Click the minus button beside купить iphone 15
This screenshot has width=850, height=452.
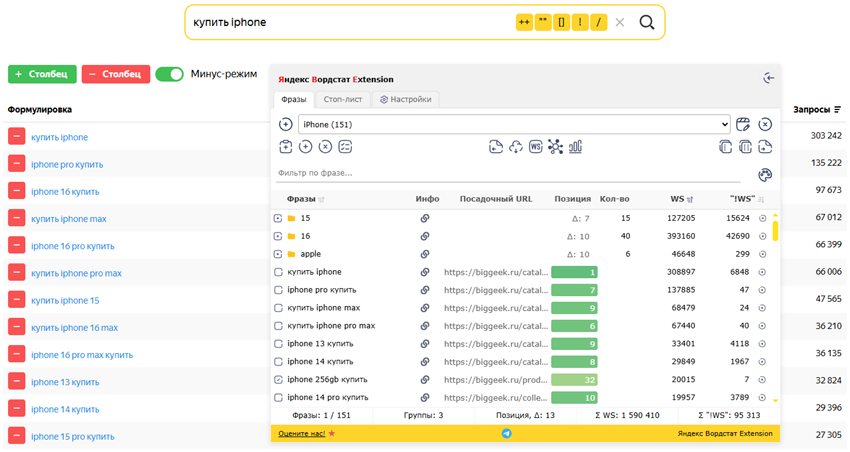[16, 300]
